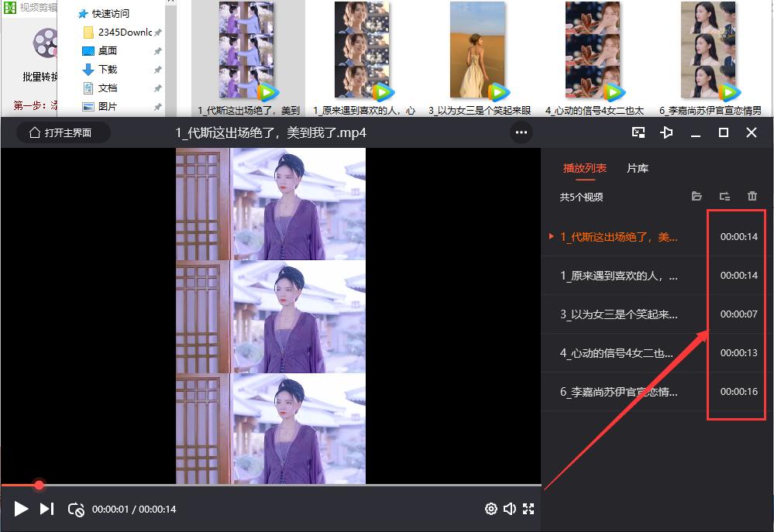Select the 播放列表 tab
Viewport: 774px width, 532px height.
(584, 168)
